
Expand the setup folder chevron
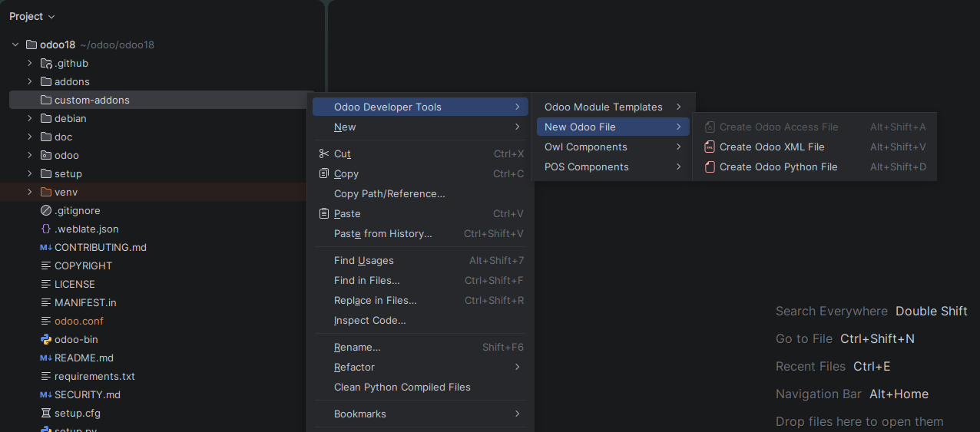coord(30,173)
